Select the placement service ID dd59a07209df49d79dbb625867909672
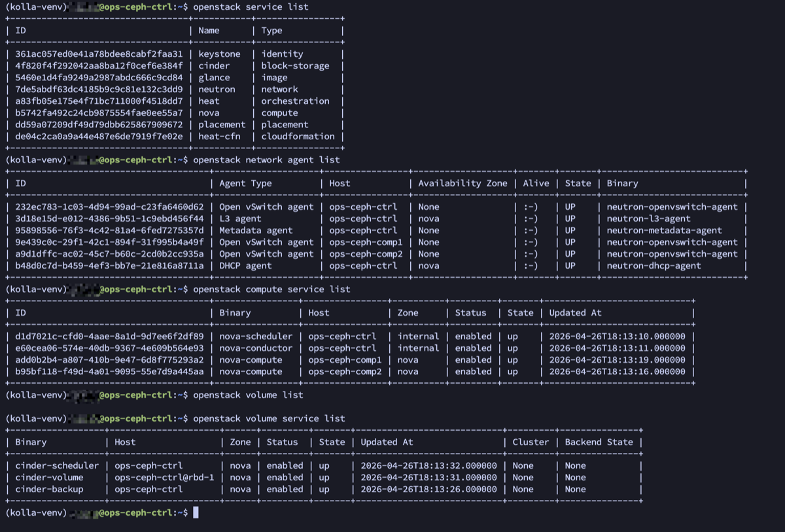 coord(99,125)
